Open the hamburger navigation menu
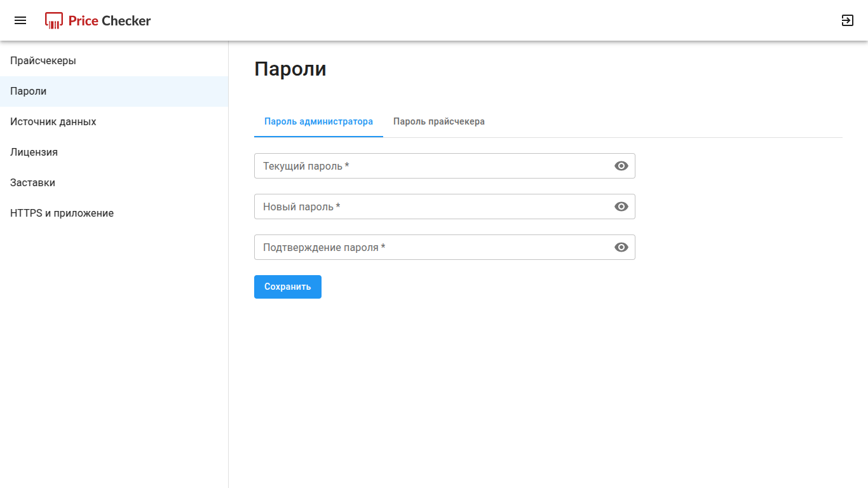 click(20, 20)
